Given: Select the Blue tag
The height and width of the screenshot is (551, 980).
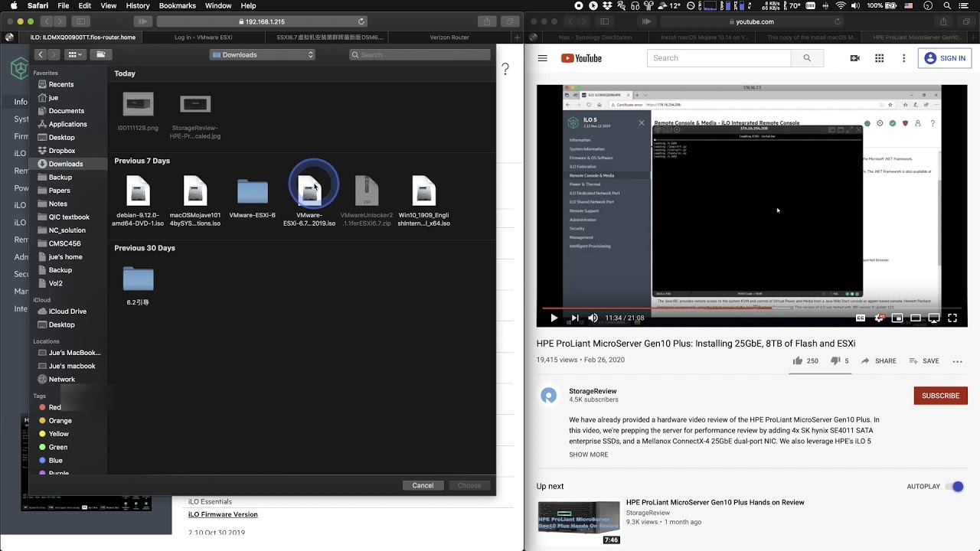Looking at the screenshot, I should tap(55, 461).
